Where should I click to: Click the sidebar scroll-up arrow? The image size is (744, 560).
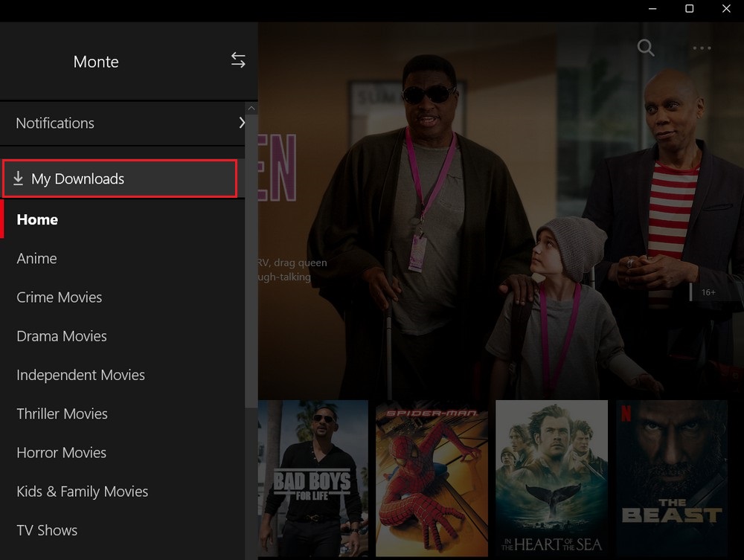tap(251, 109)
